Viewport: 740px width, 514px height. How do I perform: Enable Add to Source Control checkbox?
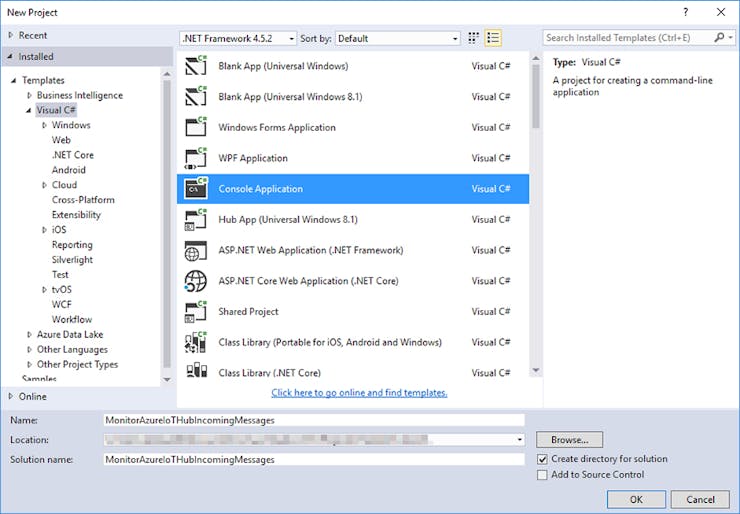[x=542, y=475]
